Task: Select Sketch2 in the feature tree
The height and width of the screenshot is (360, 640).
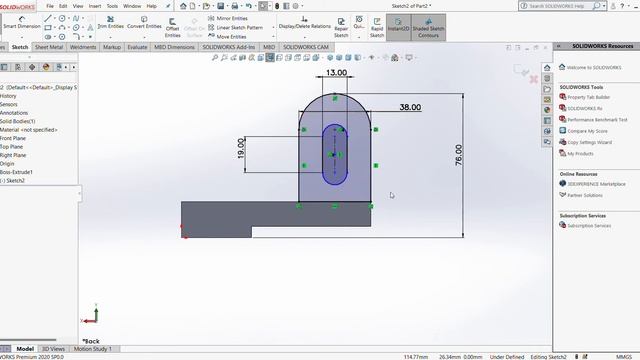Action: coord(13,180)
